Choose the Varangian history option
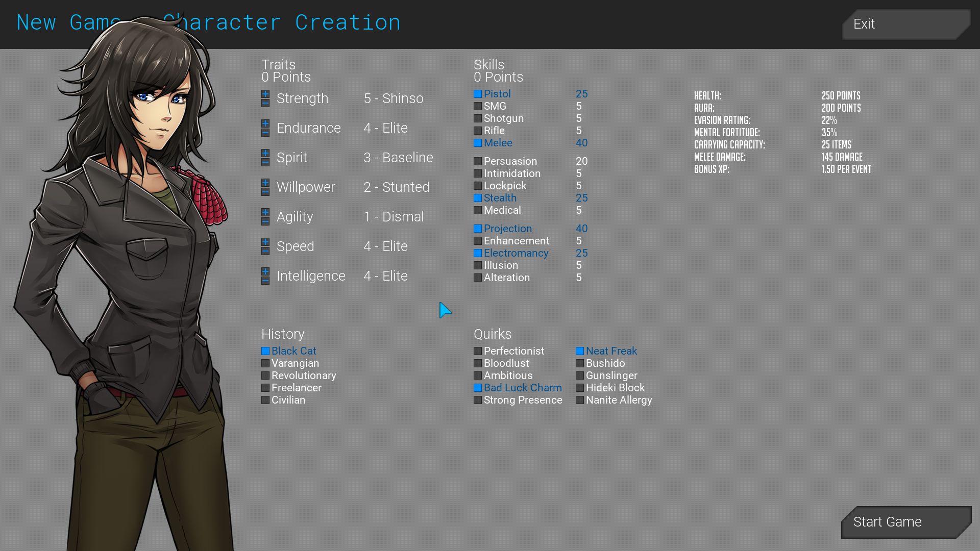This screenshot has height=551, width=980. (265, 363)
